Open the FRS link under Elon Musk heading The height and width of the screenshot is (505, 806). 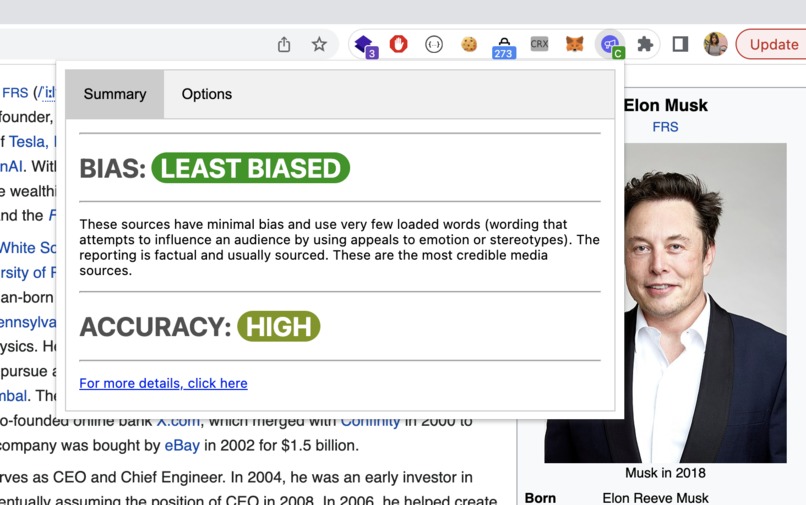(x=665, y=127)
